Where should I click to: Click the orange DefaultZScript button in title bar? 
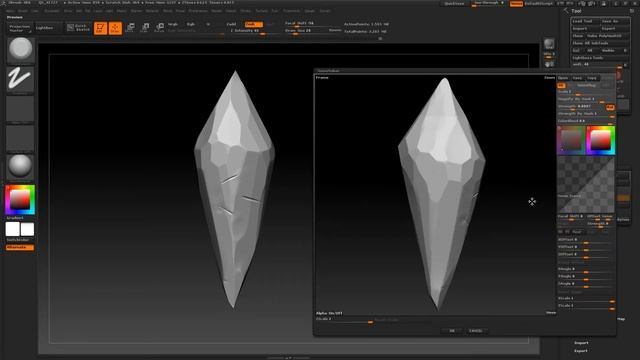(516, 3)
